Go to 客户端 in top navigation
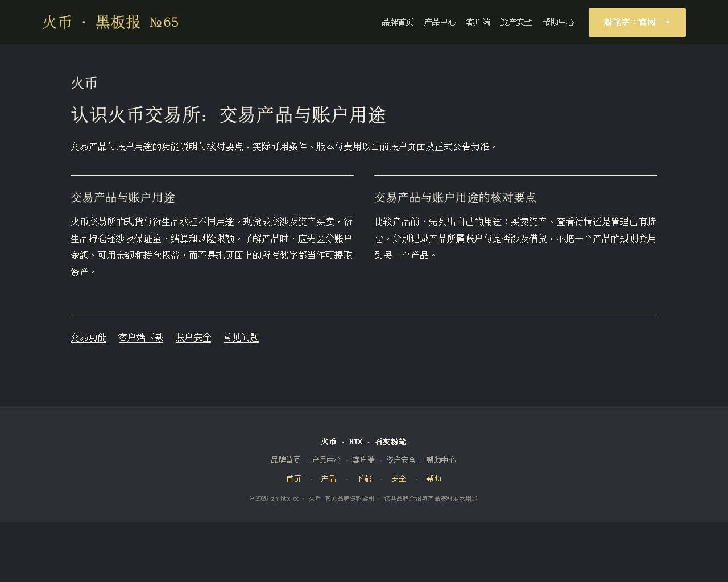728x582 pixels. [x=478, y=22]
